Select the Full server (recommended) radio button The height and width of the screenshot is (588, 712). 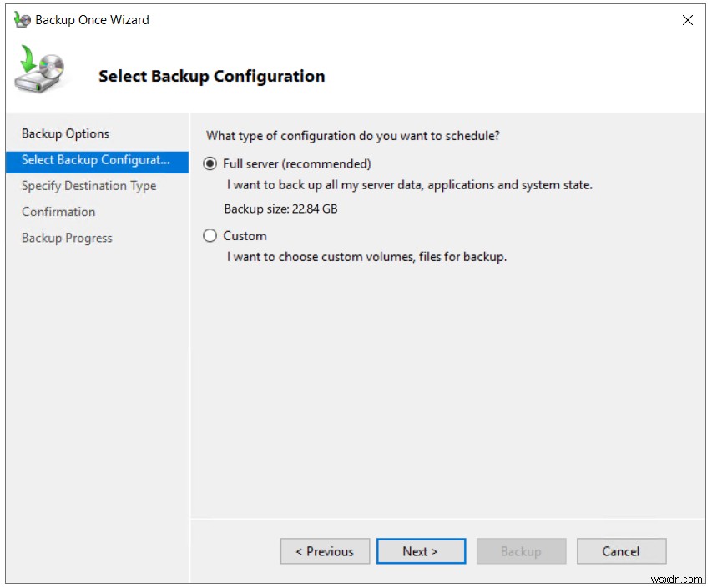click(210, 163)
